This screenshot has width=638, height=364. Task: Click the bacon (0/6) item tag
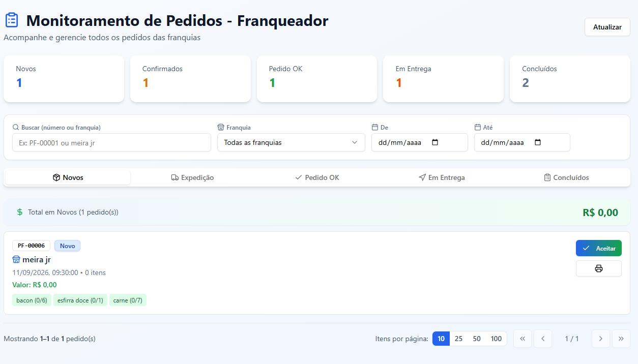pyautogui.click(x=32, y=300)
